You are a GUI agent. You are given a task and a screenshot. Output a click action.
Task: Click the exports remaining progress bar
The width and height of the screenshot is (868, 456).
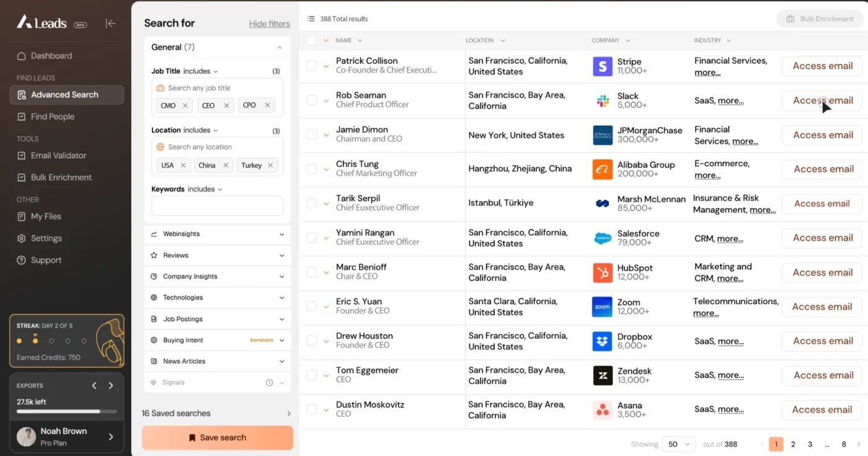coord(67,411)
